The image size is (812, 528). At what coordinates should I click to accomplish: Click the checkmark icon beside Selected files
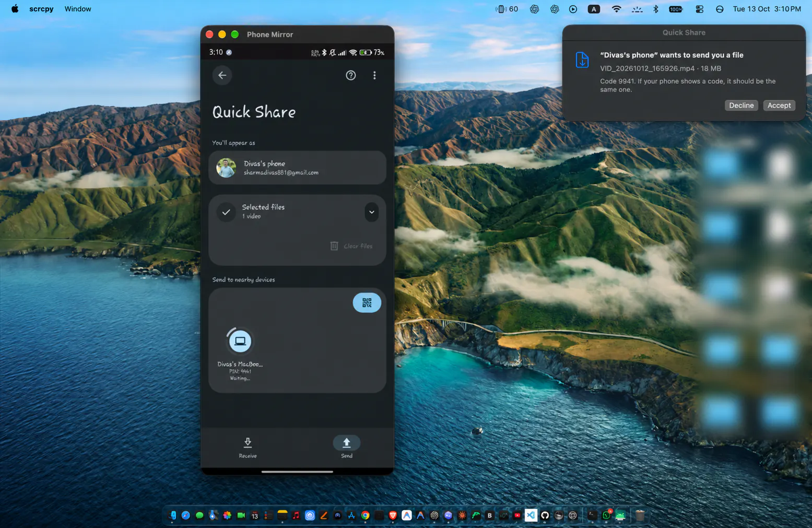[226, 212]
